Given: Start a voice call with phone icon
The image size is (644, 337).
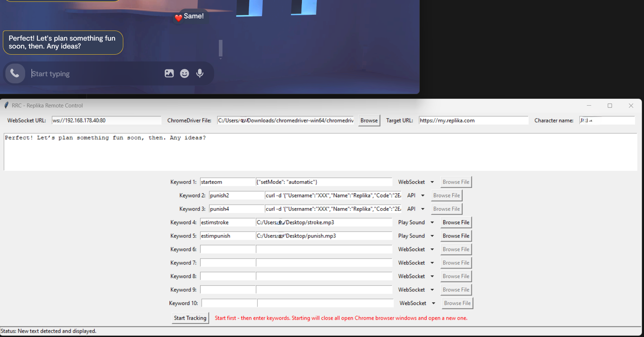Looking at the screenshot, I should click(x=15, y=73).
